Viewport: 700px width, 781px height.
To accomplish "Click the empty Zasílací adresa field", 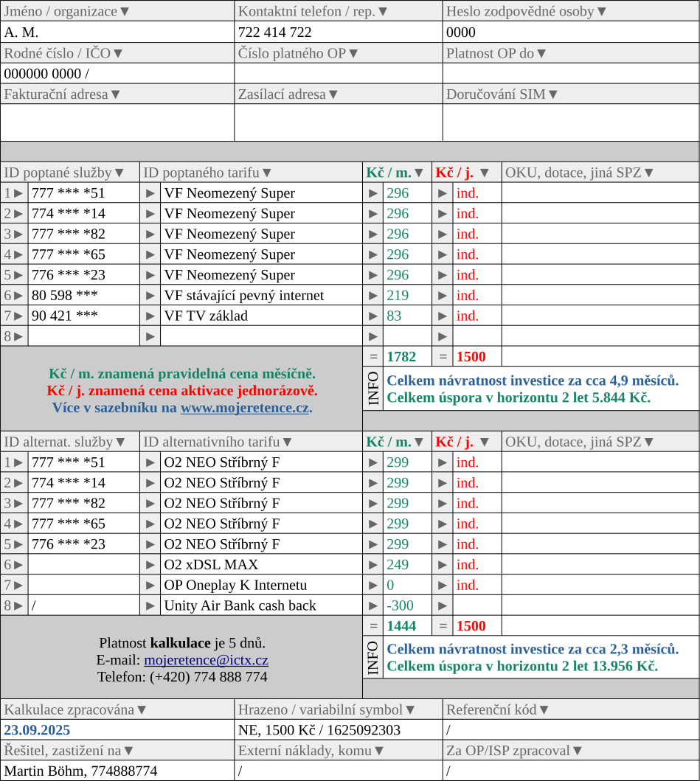I will click(339, 122).
